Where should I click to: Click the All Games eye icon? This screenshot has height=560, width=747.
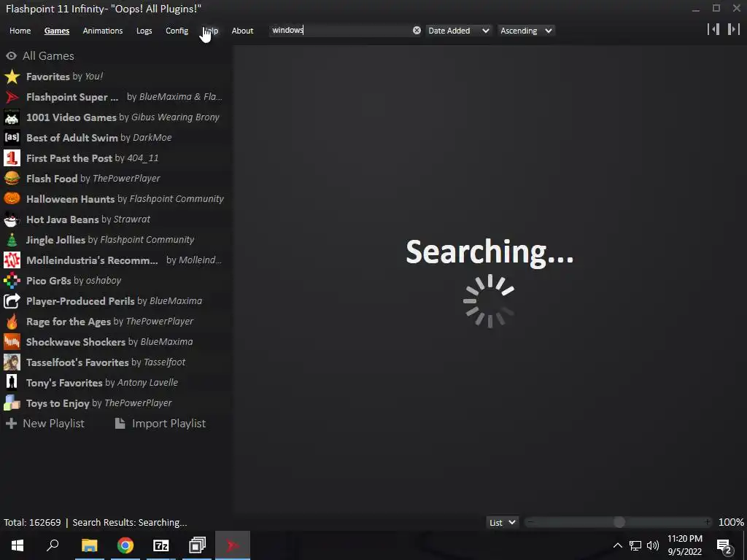click(11, 56)
